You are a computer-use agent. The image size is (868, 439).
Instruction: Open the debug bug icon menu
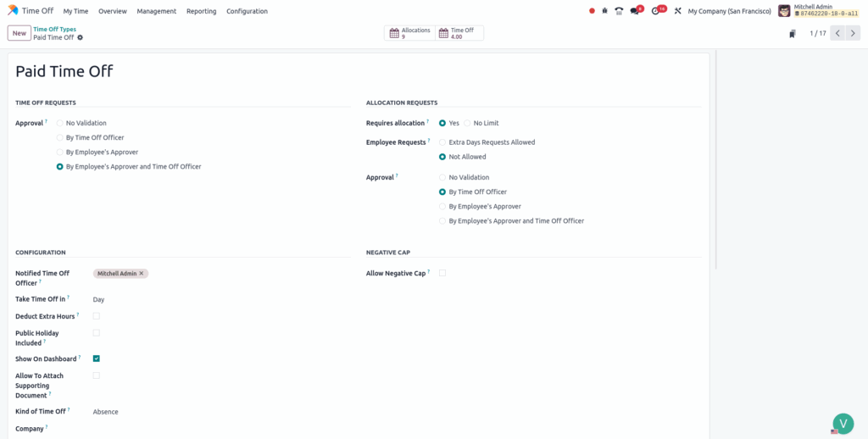605,11
